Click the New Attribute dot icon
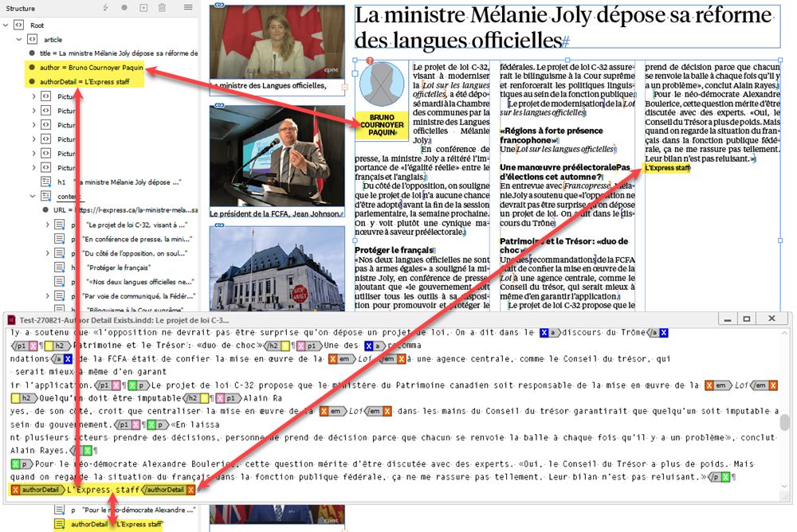 124,8
